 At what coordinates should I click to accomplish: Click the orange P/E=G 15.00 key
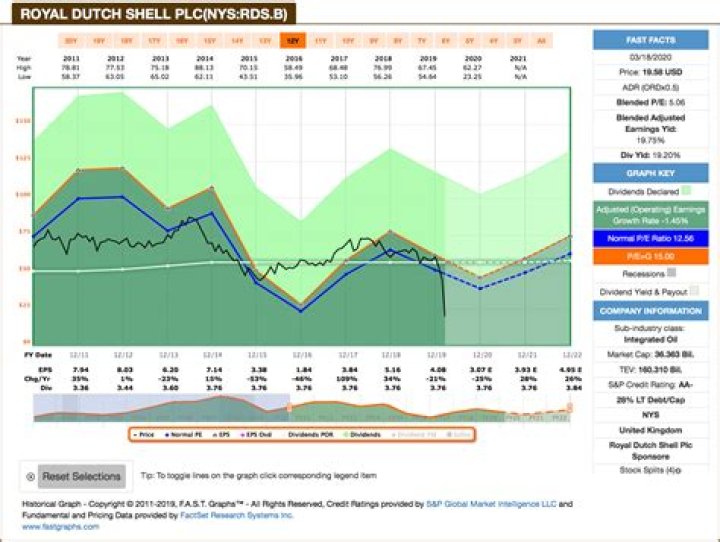[651, 256]
